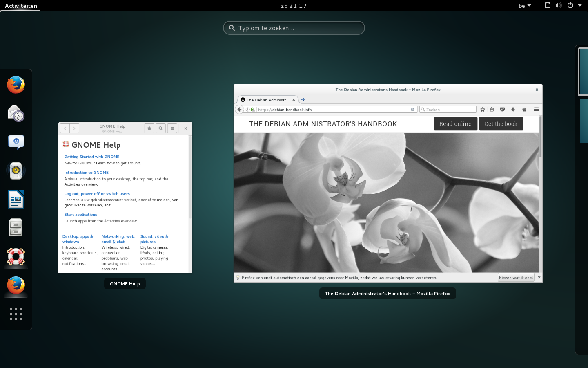Click the lifebuoy Help icon in dock
This screenshot has height=368, width=588.
[16, 257]
